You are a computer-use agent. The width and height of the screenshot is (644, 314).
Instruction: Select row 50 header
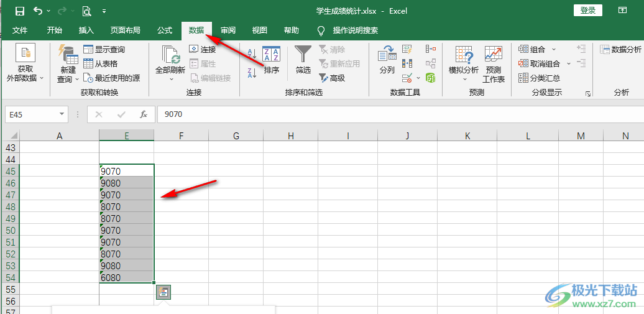click(x=11, y=230)
